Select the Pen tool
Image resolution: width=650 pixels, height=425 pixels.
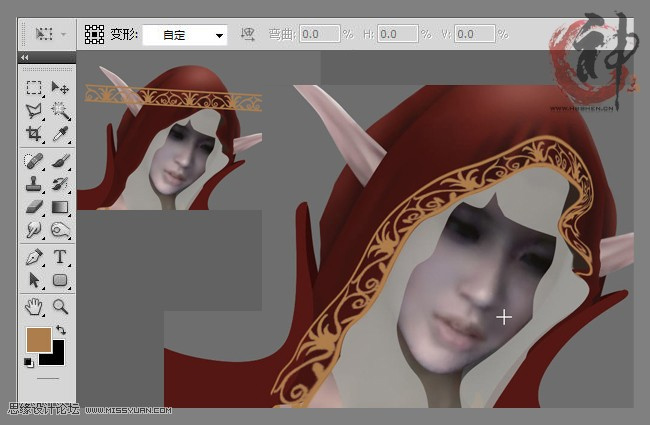pos(34,257)
